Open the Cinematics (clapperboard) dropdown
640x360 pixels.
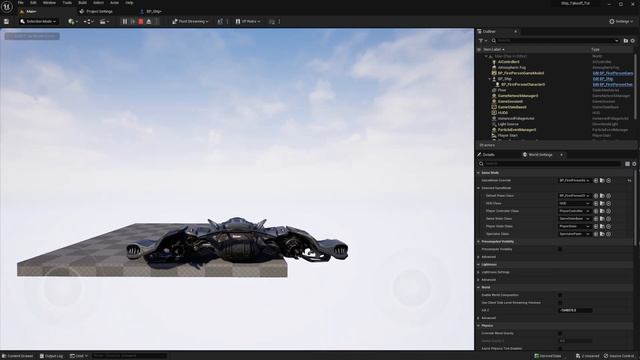point(104,21)
